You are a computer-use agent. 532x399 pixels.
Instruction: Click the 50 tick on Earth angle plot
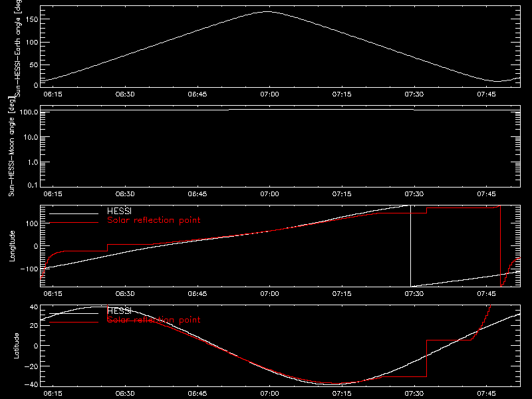pyautogui.click(x=34, y=65)
